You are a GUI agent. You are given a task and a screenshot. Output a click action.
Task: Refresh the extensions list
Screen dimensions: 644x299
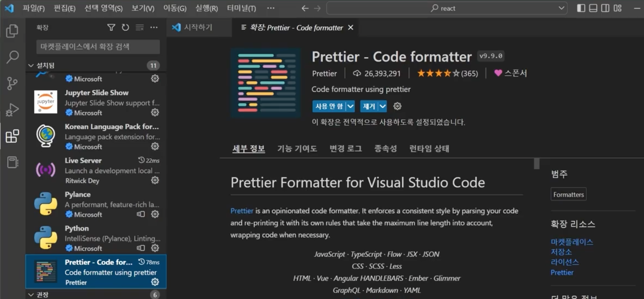(x=125, y=27)
